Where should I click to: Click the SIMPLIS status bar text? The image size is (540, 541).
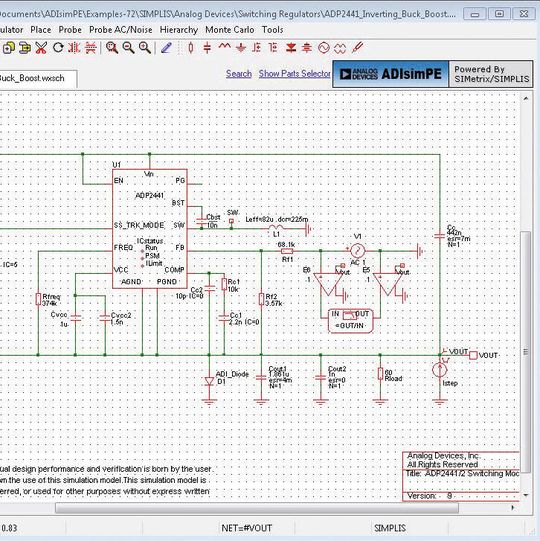point(390,528)
